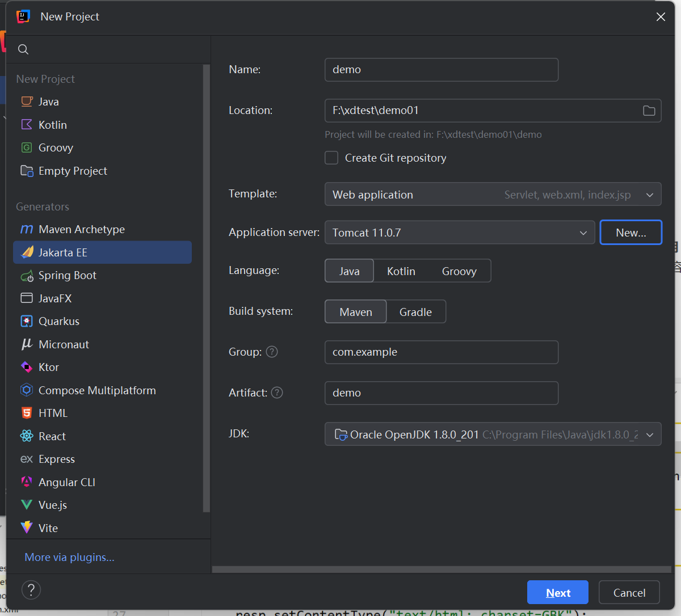Open the Template dropdown
Viewport: 681px width, 616px height.
[x=493, y=194]
